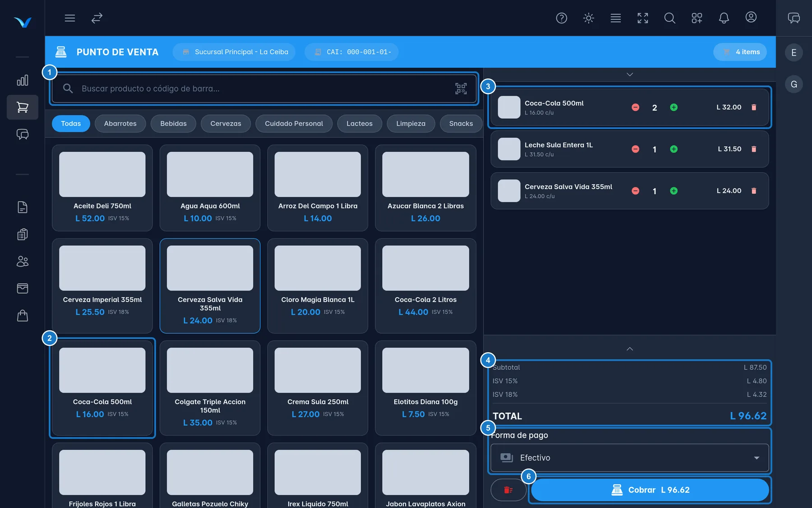Open the analytics bar chart sidebar icon

tap(23, 80)
